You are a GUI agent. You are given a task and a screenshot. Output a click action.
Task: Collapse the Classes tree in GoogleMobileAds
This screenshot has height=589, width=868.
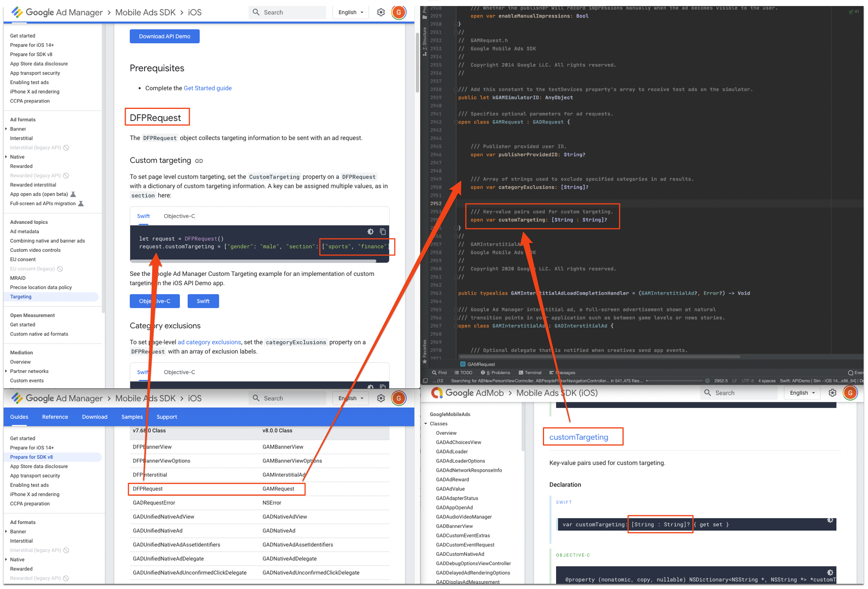(426, 424)
